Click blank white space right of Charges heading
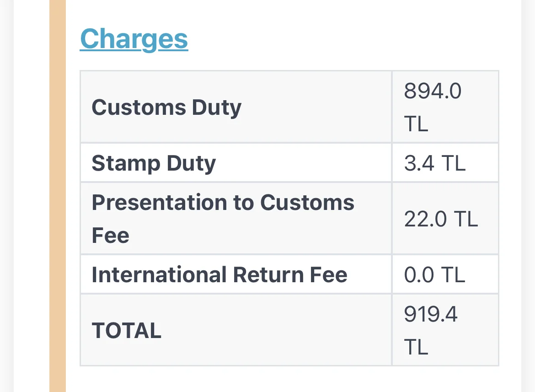 point(343,39)
